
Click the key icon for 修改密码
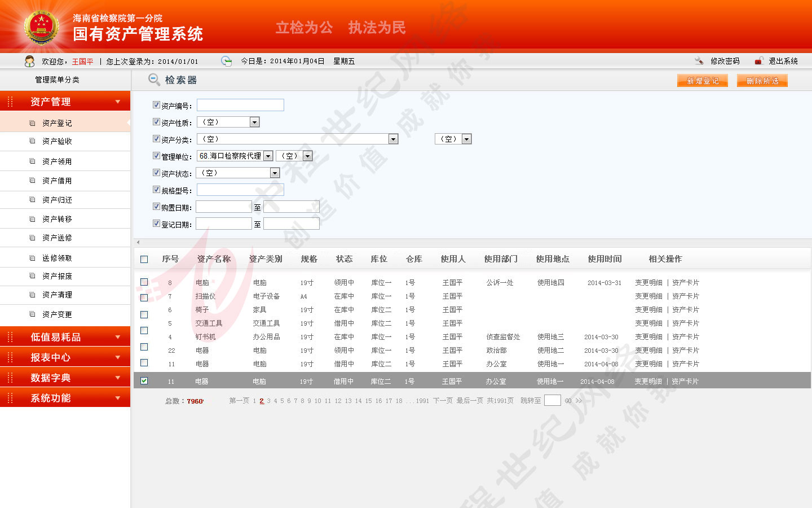point(699,60)
